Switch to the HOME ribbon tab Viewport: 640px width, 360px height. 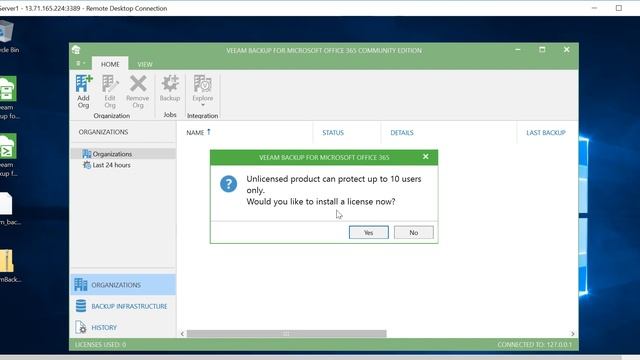point(110,64)
